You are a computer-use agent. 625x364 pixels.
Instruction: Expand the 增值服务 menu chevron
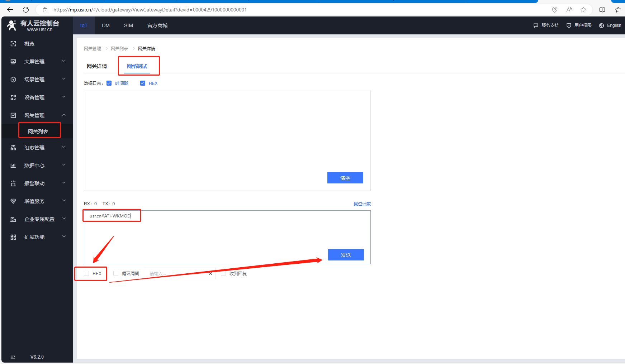(64, 201)
